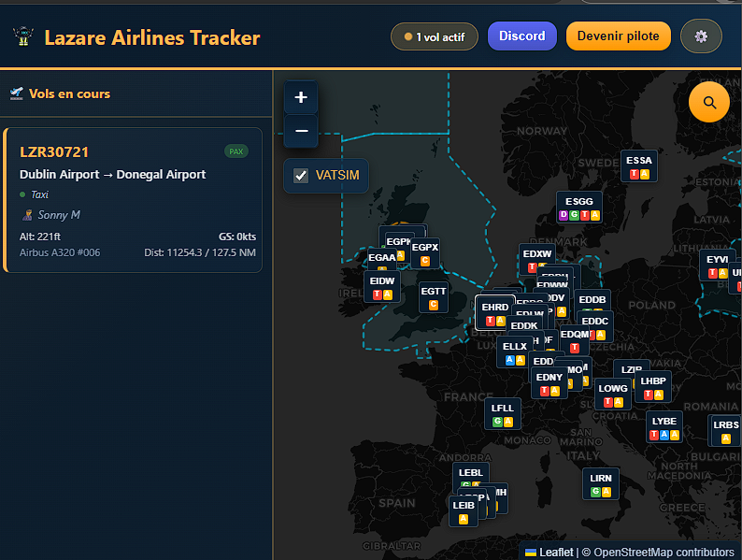Click the Dist: 11254.3 / 127.5 NM text
The image size is (742, 560).
point(200,252)
